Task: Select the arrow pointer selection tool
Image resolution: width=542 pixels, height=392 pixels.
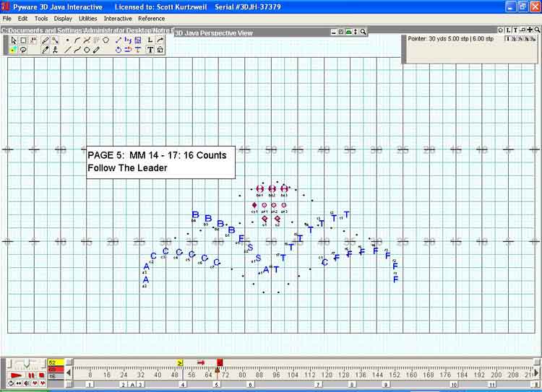Action: point(14,40)
